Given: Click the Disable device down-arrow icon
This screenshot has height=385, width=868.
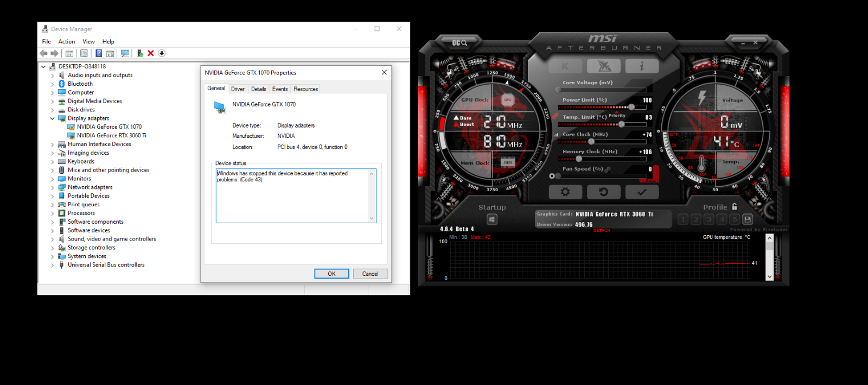Looking at the screenshot, I should 162,53.
